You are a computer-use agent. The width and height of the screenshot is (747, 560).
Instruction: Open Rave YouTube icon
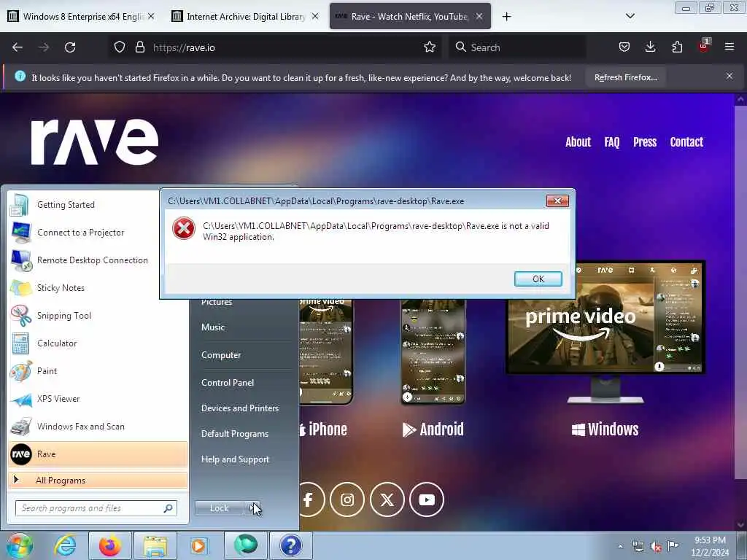(426, 499)
